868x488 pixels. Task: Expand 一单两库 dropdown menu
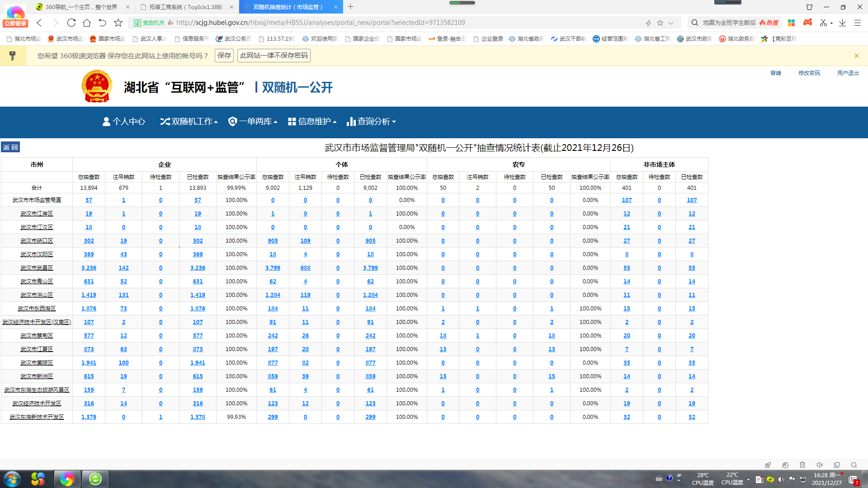(253, 122)
